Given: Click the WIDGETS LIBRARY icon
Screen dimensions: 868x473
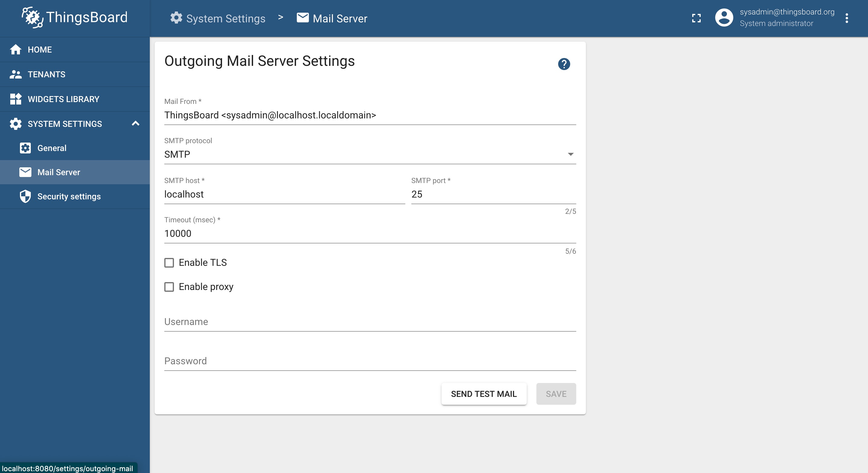Looking at the screenshot, I should (16, 98).
